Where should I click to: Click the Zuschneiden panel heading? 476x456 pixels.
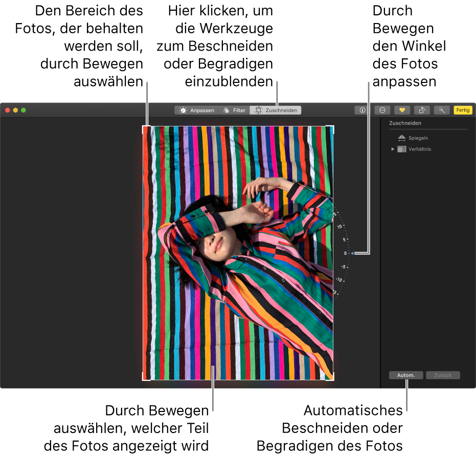click(405, 123)
